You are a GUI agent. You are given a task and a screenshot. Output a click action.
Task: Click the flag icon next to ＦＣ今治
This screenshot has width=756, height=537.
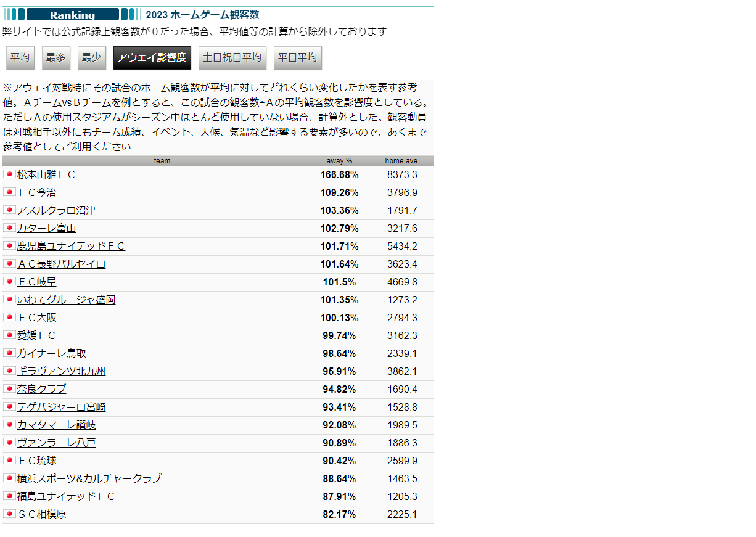tap(9, 192)
